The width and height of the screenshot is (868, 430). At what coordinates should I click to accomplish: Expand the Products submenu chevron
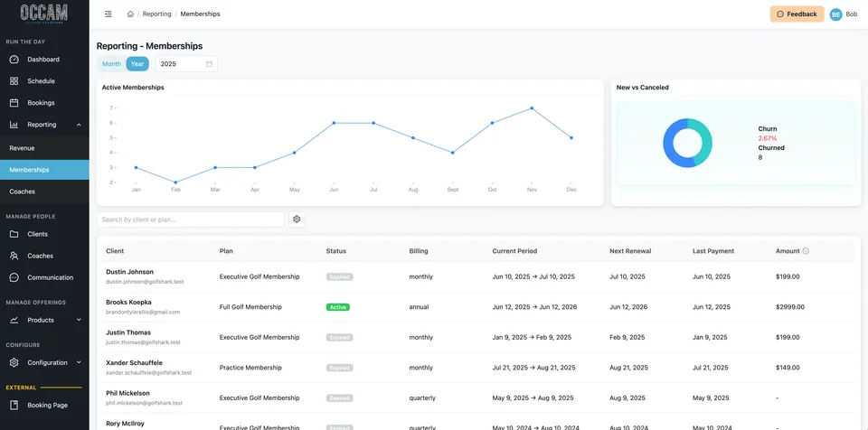(79, 320)
